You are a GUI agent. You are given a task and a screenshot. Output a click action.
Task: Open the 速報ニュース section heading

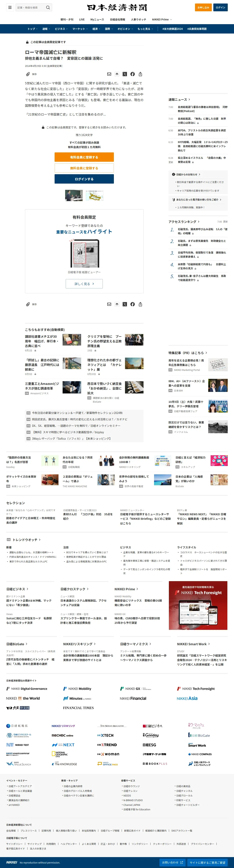179,99
